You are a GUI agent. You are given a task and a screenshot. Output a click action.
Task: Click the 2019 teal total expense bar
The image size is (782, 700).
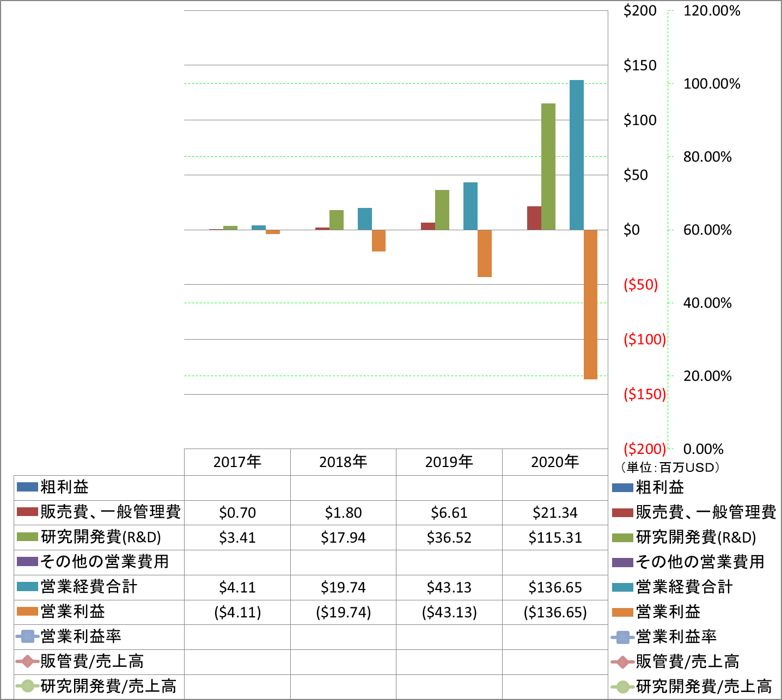(x=471, y=206)
